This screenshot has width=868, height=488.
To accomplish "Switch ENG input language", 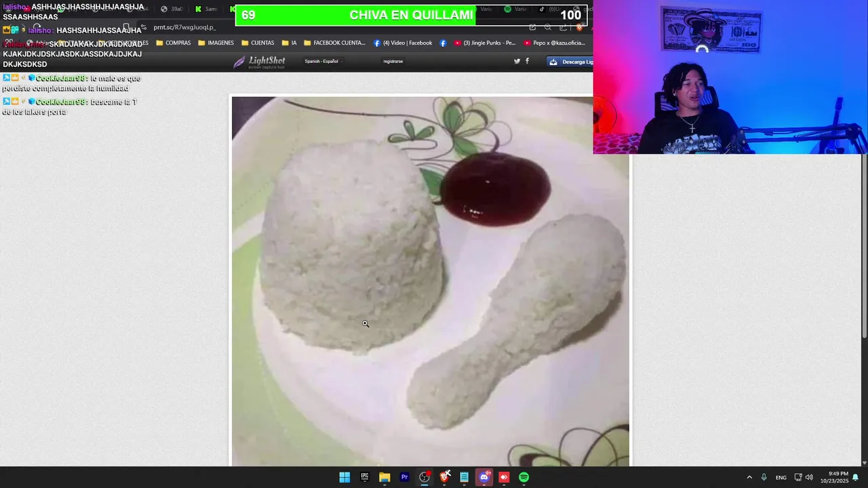I will coord(781,478).
